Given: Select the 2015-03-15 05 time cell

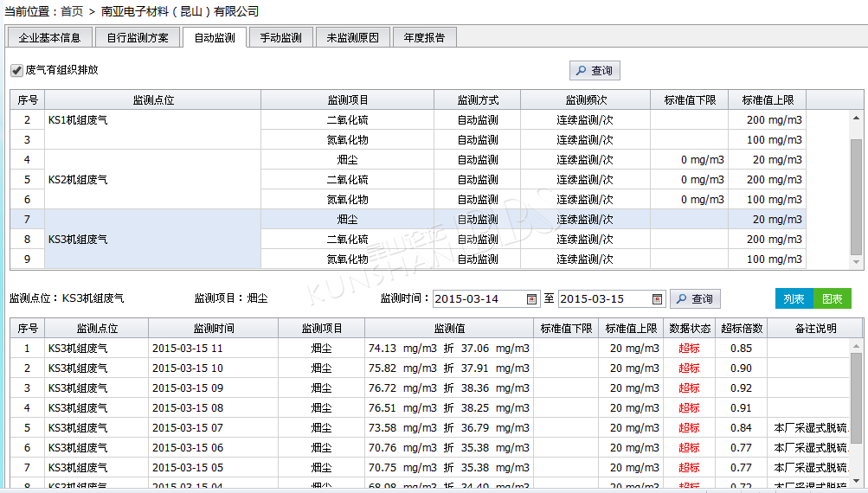Looking at the screenshot, I should coord(214,468).
